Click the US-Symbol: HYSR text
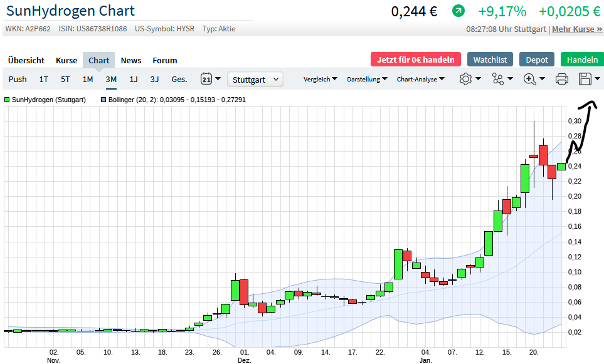Image resolution: width=604 pixels, height=364 pixels. click(x=164, y=29)
